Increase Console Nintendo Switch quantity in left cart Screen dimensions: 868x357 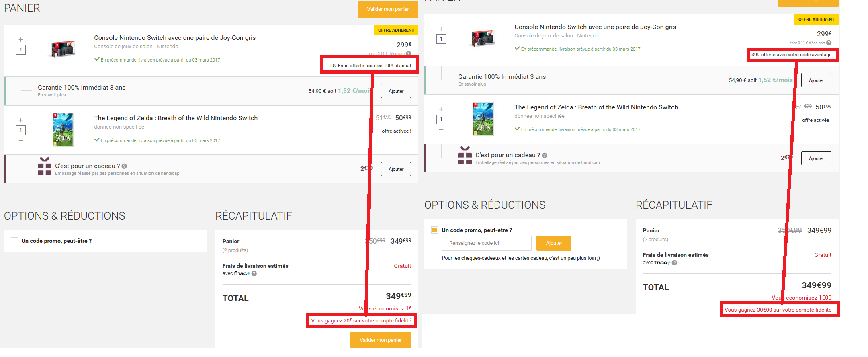click(x=21, y=40)
